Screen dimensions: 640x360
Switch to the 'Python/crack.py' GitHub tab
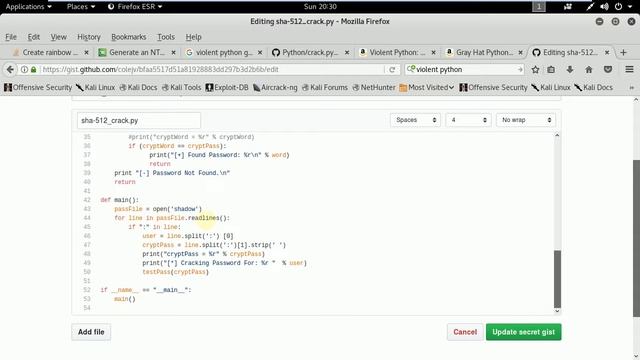[x=310, y=52]
